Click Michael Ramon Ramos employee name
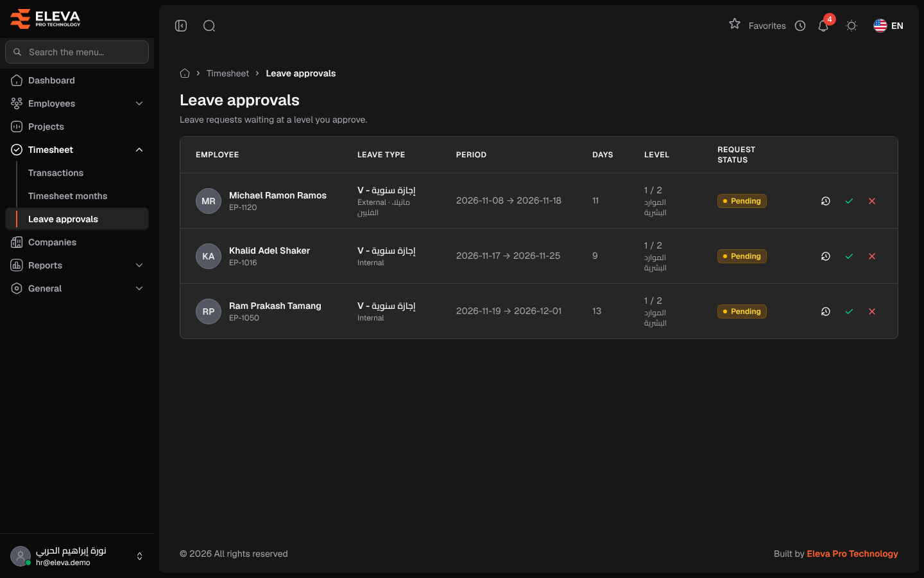Image resolution: width=924 pixels, height=578 pixels. pos(278,195)
